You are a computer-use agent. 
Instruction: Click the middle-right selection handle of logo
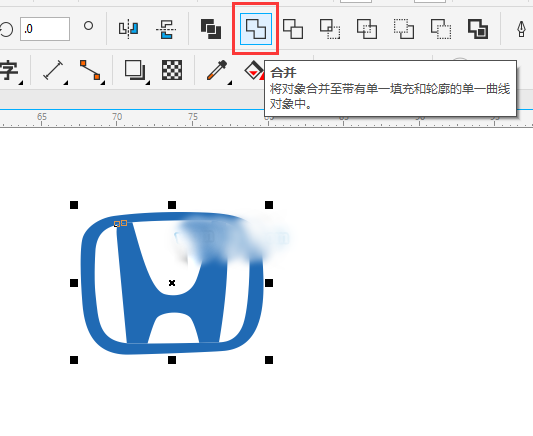coord(269,283)
